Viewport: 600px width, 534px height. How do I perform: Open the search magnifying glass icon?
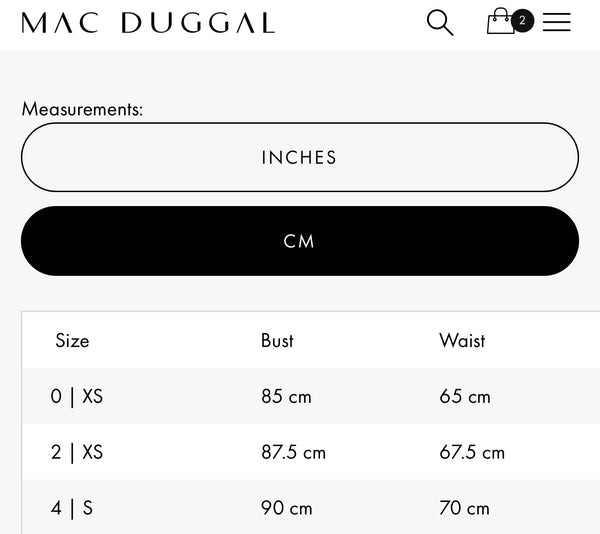tap(440, 22)
